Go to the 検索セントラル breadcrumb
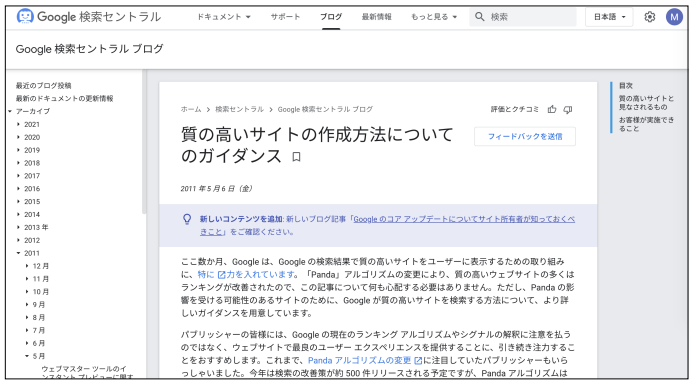This screenshot has width=694, height=384. click(239, 109)
